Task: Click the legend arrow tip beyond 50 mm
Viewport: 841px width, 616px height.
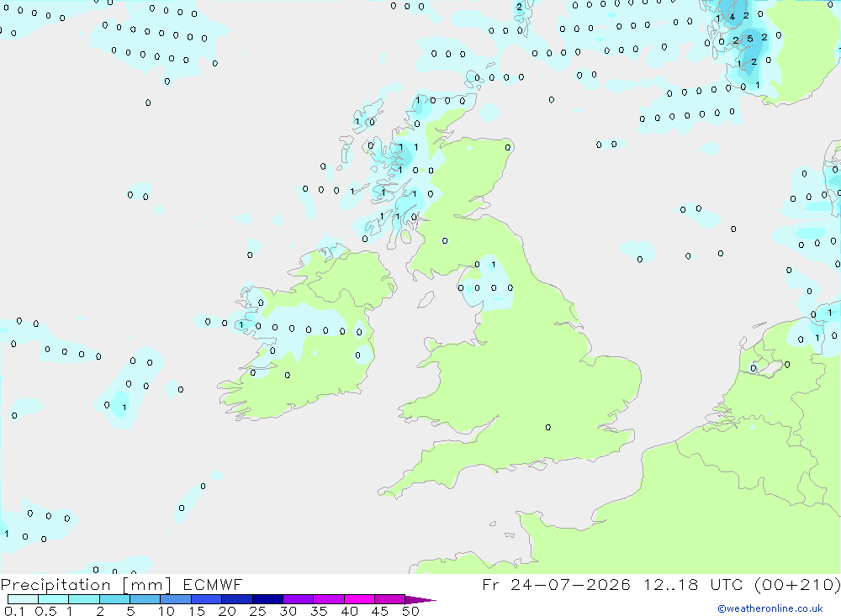Action: pos(420,600)
